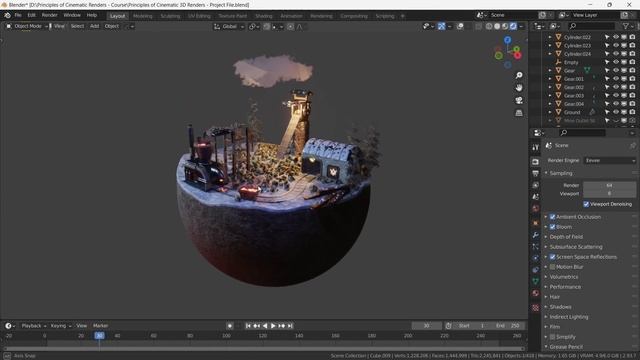Switch to the Compositing workspace tab
The image size is (640, 360).
pyautogui.click(x=354, y=16)
